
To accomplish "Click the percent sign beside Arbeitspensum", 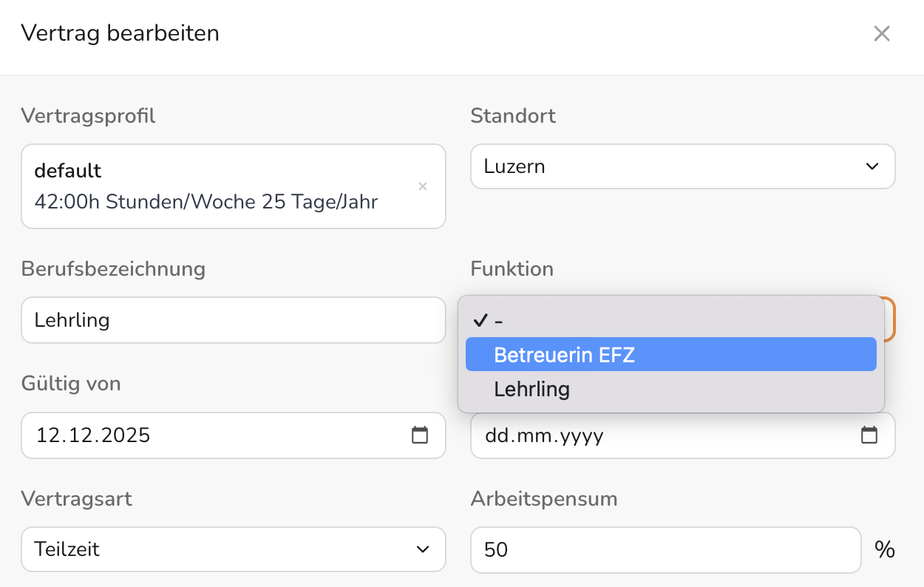I will tap(885, 549).
